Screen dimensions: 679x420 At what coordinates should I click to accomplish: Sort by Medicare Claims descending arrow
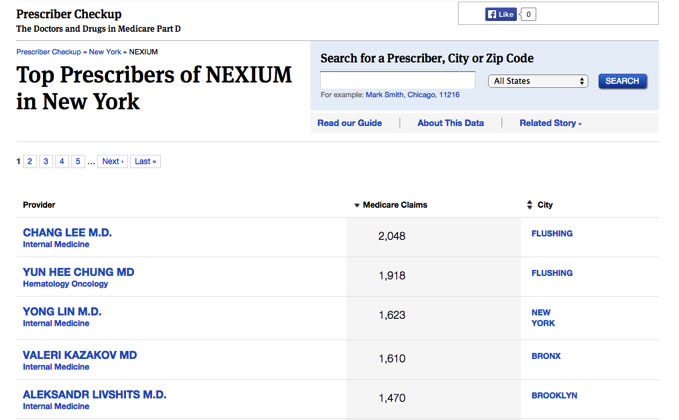(357, 205)
